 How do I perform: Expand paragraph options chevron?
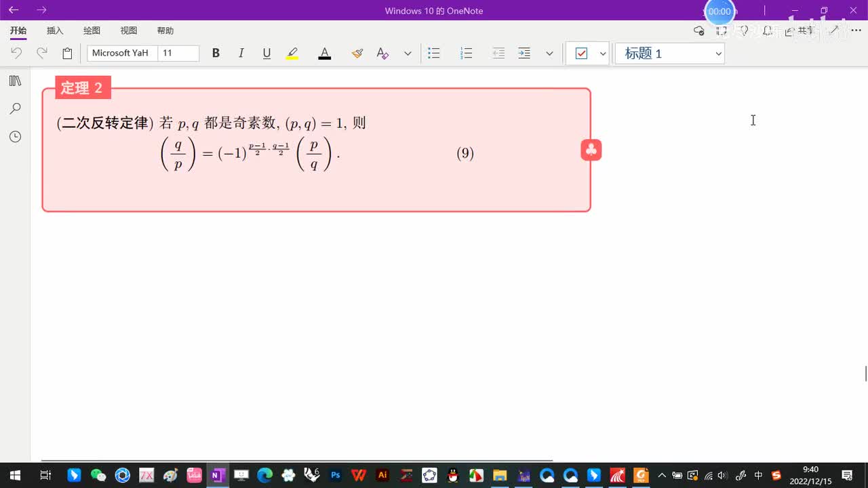[549, 54]
